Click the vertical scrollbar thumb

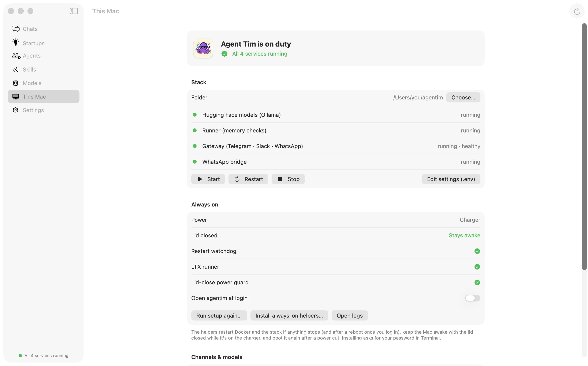[x=584, y=147]
